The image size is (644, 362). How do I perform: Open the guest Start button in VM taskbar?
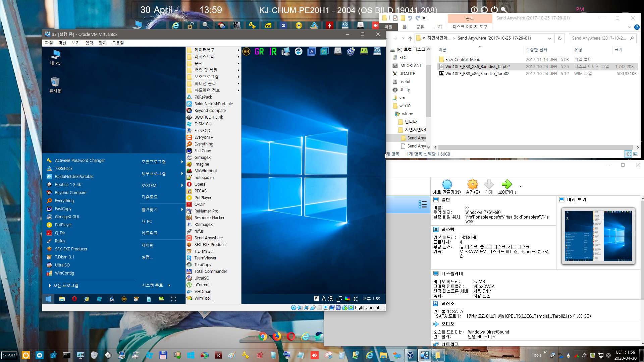tap(48, 299)
